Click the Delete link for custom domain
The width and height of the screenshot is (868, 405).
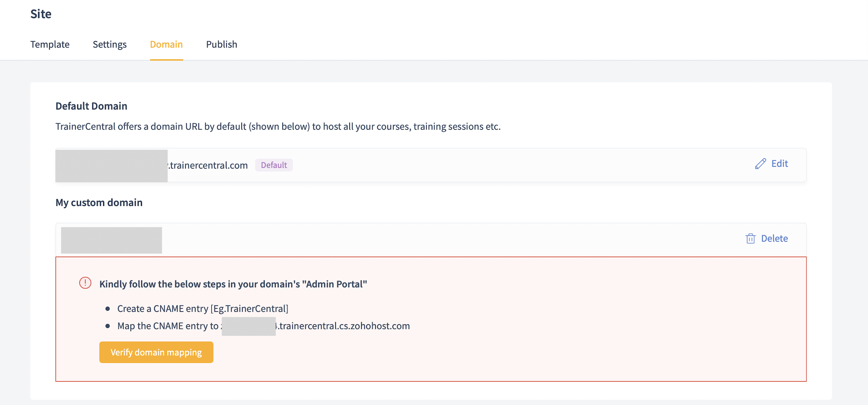774,239
